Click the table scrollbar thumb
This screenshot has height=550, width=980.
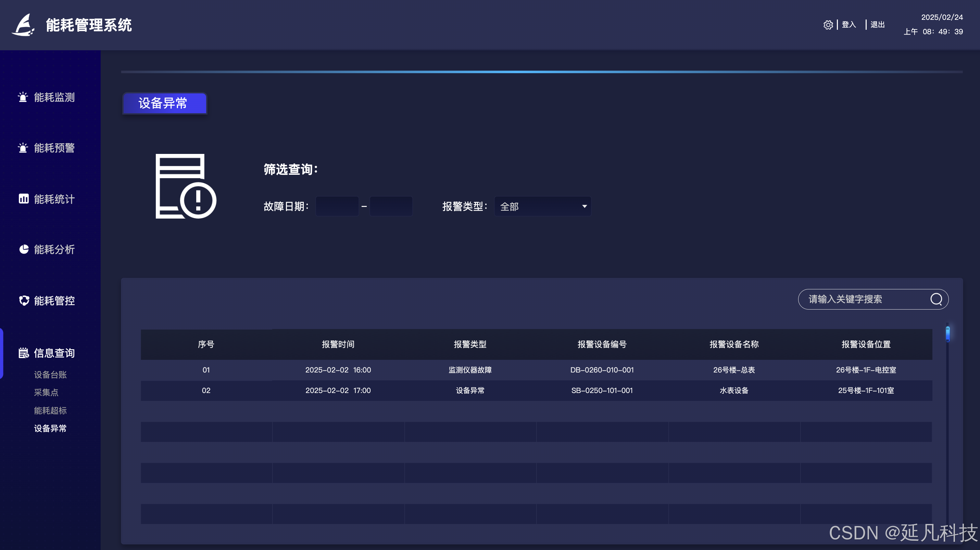pyautogui.click(x=947, y=334)
